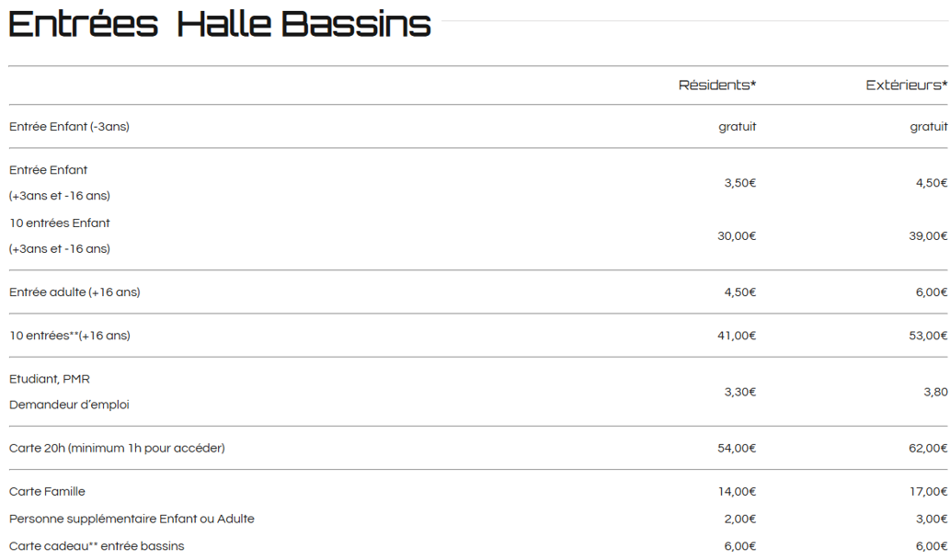This screenshot has width=950, height=560.
Task: Select the Etudiant, PMR label
Action: (50, 380)
